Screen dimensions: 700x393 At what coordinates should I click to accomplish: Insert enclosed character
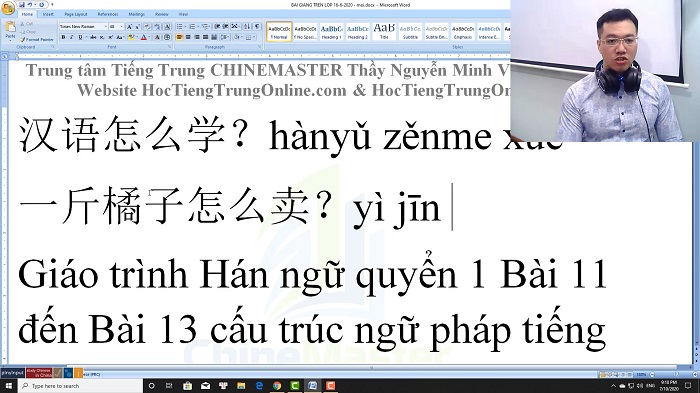pyautogui.click(x=167, y=37)
